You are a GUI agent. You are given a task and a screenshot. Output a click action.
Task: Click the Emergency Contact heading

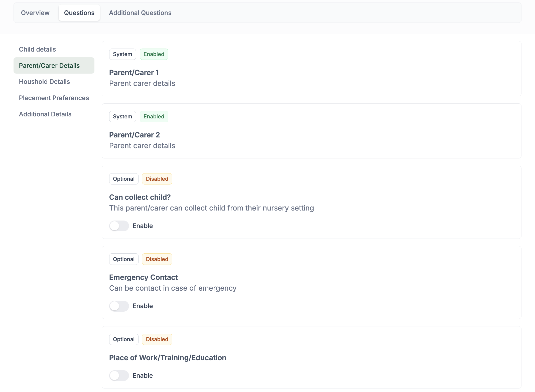(x=144, y=277)
